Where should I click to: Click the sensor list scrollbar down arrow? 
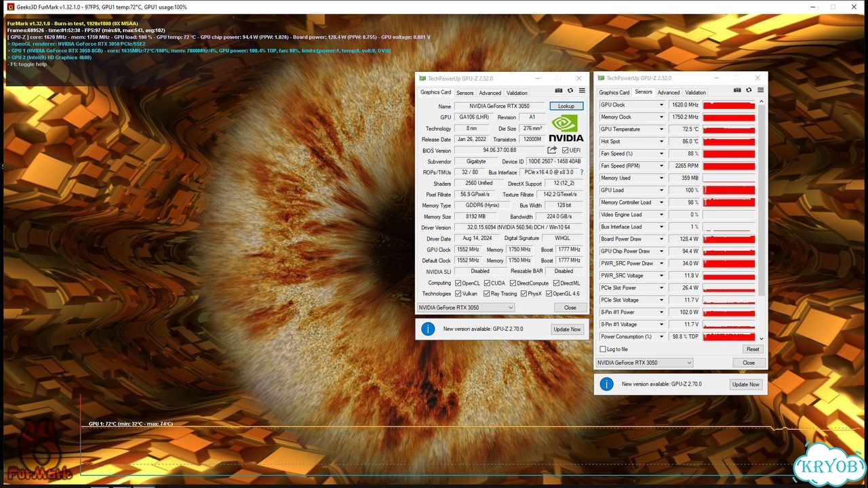[761, 338]
